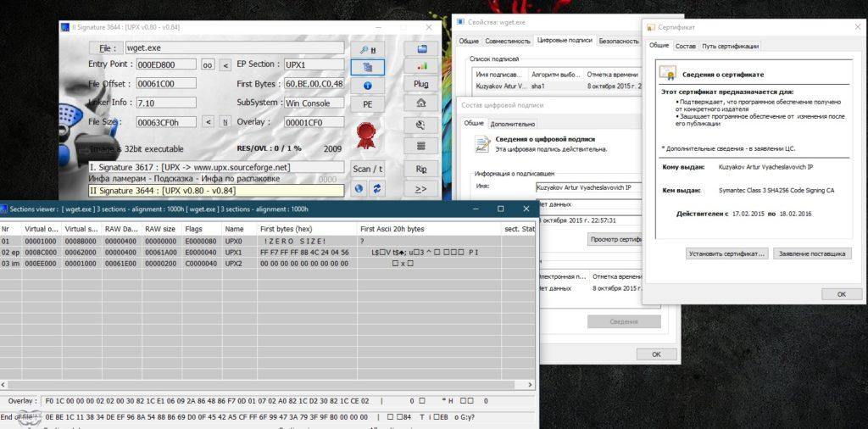Click the SubSystem field Win Console
Screen dimensions: 868x429
(x=314, y=103)
